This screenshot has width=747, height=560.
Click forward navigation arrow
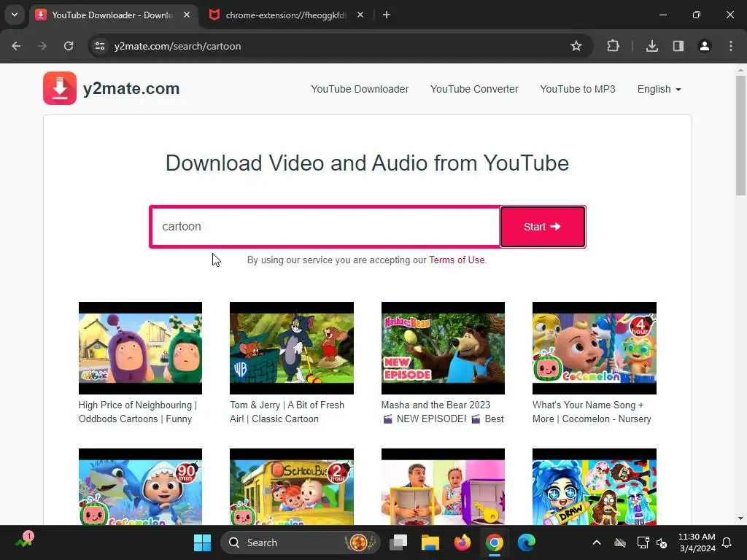click(42, 46)
